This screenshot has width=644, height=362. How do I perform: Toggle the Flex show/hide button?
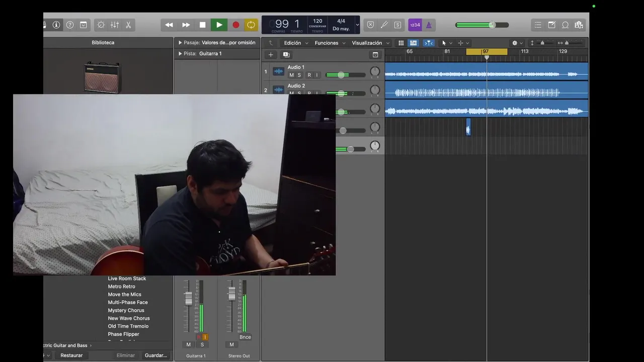click(429, 43)
